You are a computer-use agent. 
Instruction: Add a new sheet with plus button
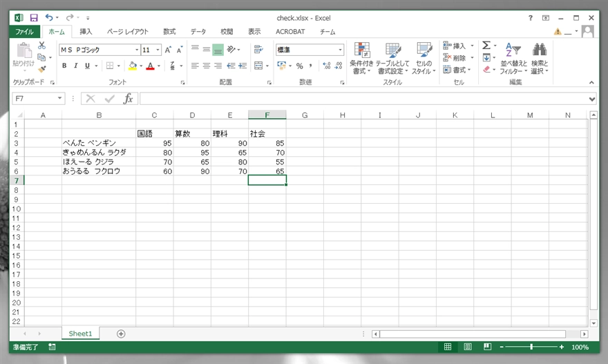tap(121, 334)
